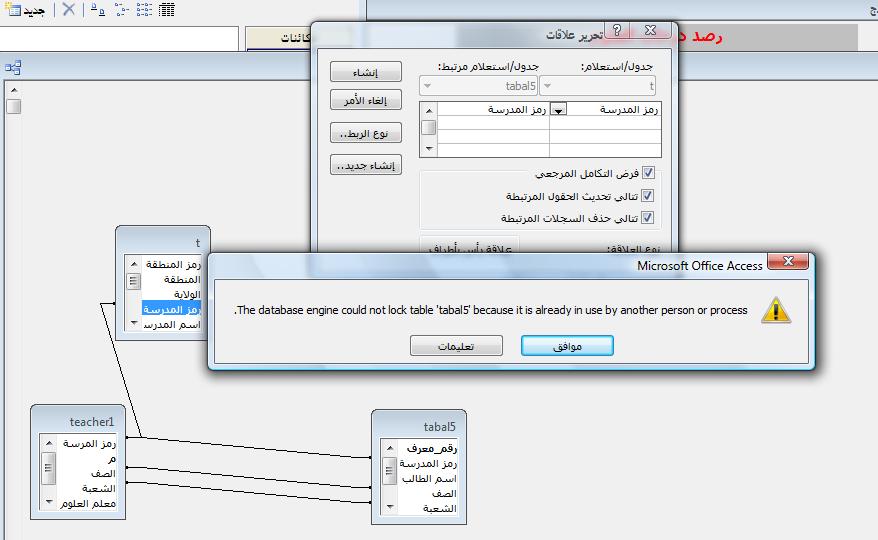The image size is (878, 540).
Task: Select المنطقة field in table t
Action: [182, 280]
